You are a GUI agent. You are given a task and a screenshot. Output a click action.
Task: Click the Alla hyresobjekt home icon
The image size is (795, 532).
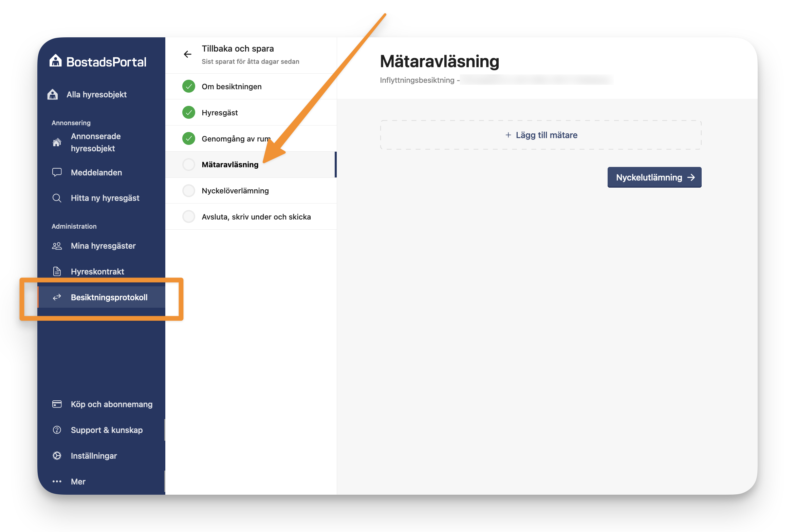[x=53, y=94]
